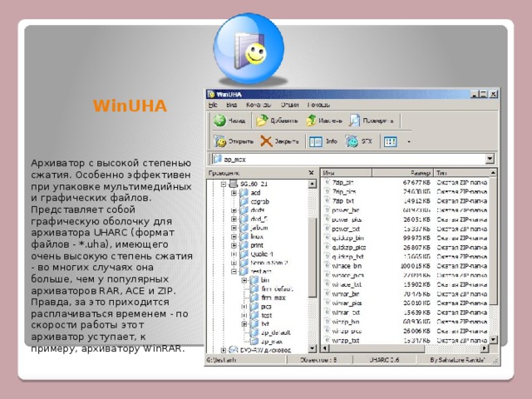Expand the linux folder node

(x=234, y=237)
